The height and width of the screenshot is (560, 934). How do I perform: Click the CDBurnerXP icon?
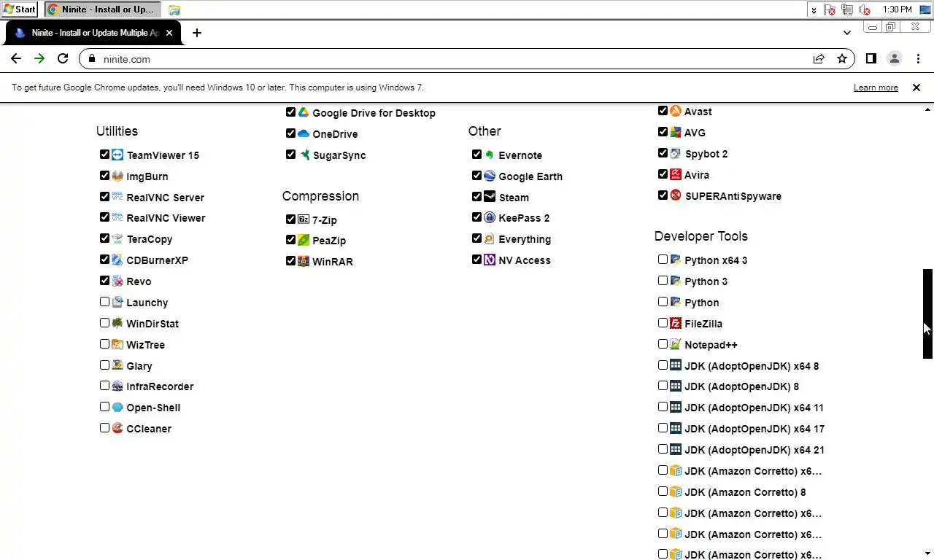[x=117, y=260]
